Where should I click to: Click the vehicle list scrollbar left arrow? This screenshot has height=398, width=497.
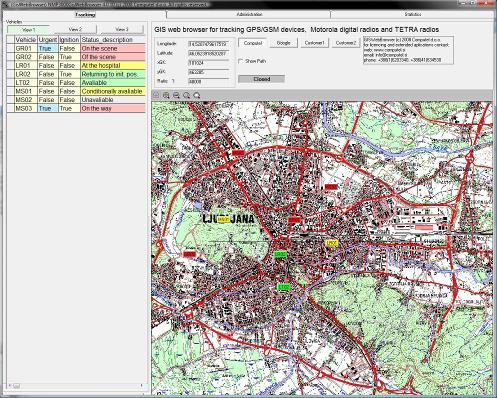pos(10,386)
